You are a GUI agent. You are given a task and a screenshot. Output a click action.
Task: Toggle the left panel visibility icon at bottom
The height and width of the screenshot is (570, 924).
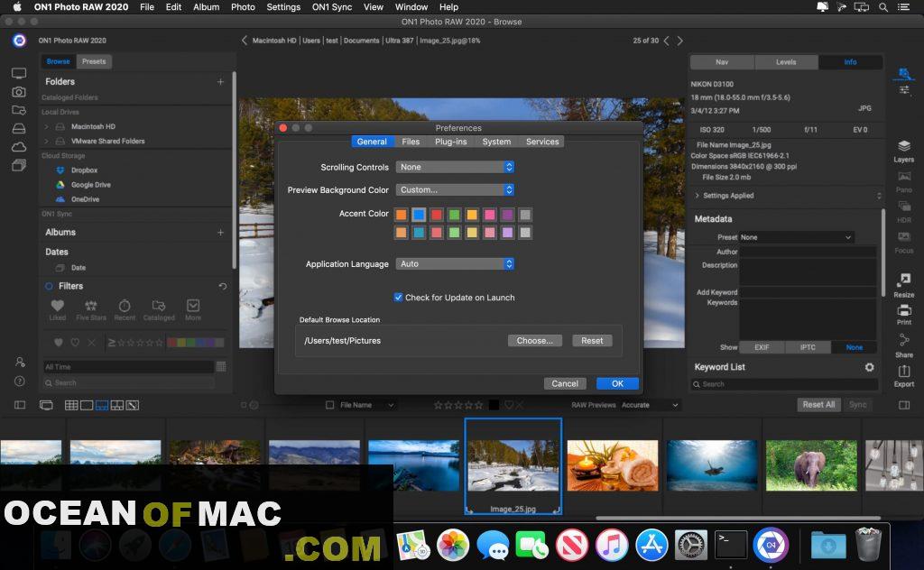(x=20, y=405)
